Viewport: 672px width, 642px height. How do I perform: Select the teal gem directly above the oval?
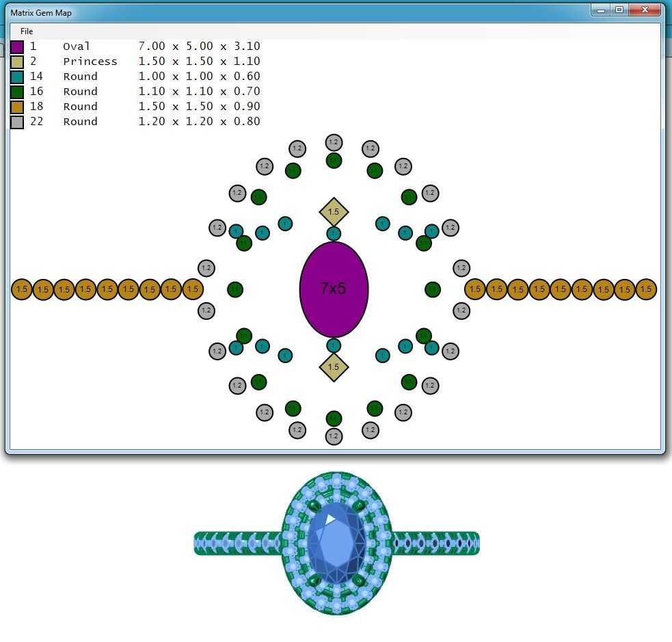point(334,234)
